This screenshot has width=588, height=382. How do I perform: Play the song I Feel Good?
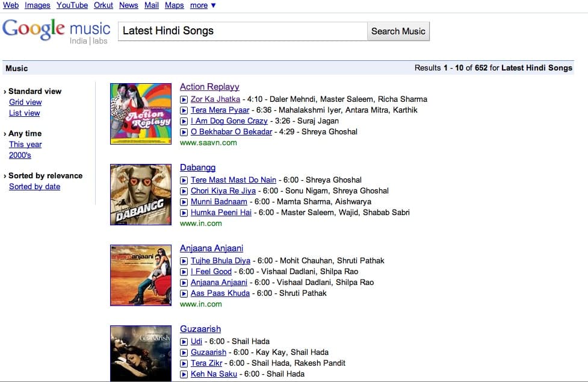(x=184, y=272)
